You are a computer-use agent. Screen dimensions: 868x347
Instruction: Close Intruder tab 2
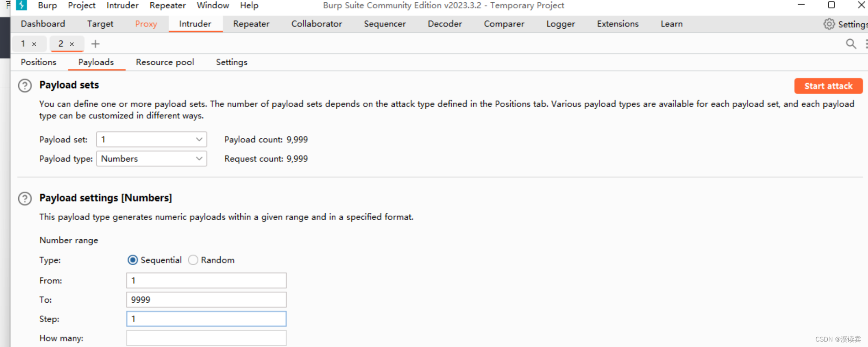[72, 44]
